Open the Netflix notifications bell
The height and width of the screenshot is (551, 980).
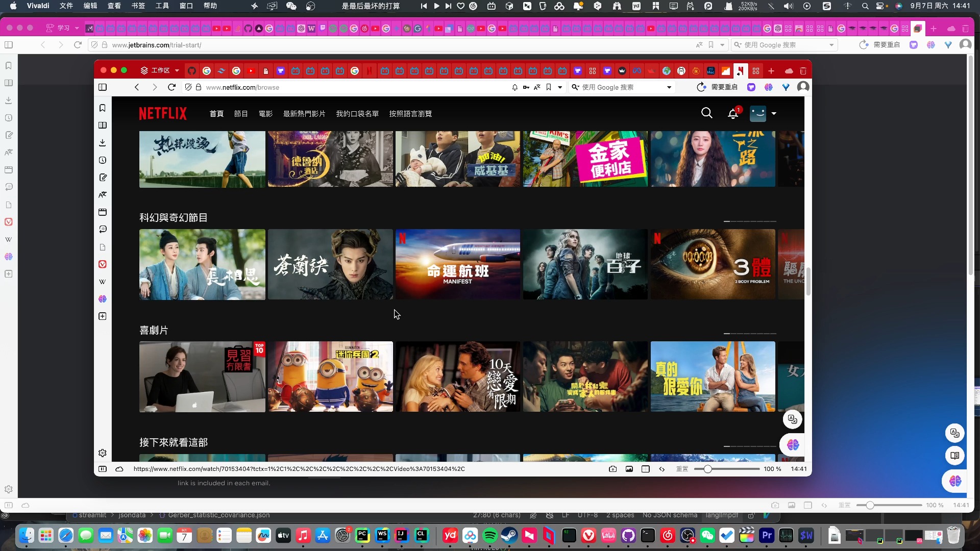[733, 113]
